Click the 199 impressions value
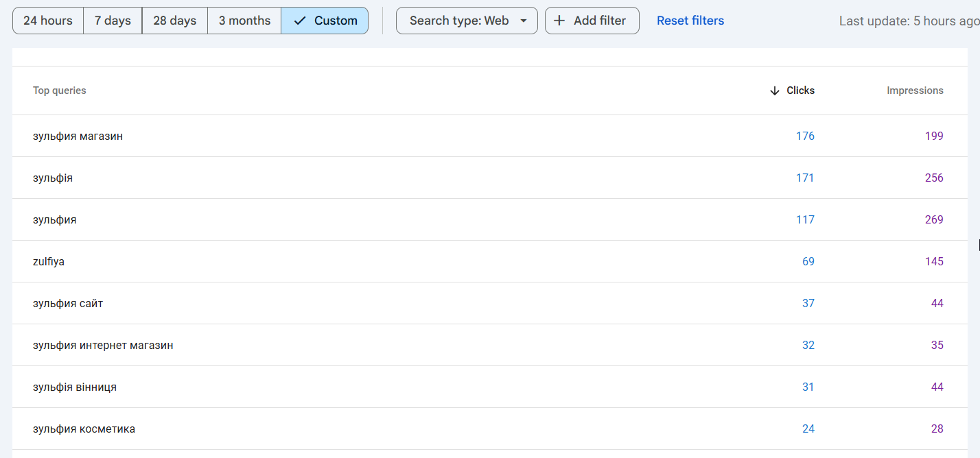Screen dimensions: 980x458 pos(934,136)
